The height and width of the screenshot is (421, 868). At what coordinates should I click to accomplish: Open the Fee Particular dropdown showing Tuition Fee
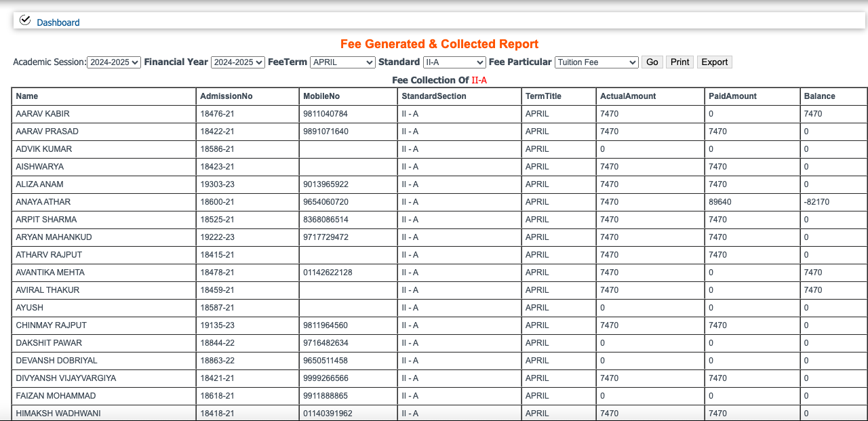tap(597, 62)
